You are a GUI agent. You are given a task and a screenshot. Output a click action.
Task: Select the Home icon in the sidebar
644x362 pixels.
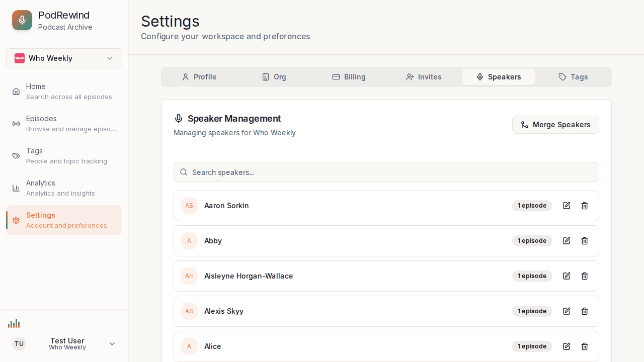16,91
